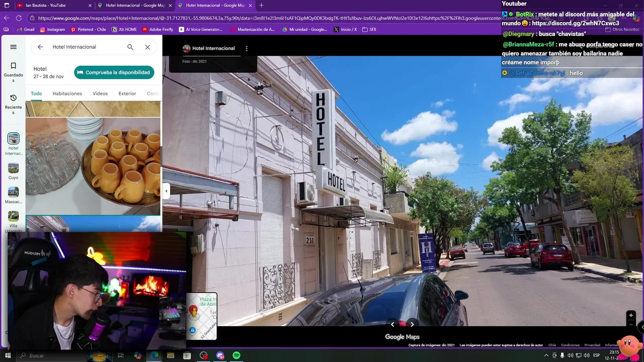Viewport: 644px width, 362px height.
Task: Expand the Otros favoritos folder
Action: [x=622, y=30]
